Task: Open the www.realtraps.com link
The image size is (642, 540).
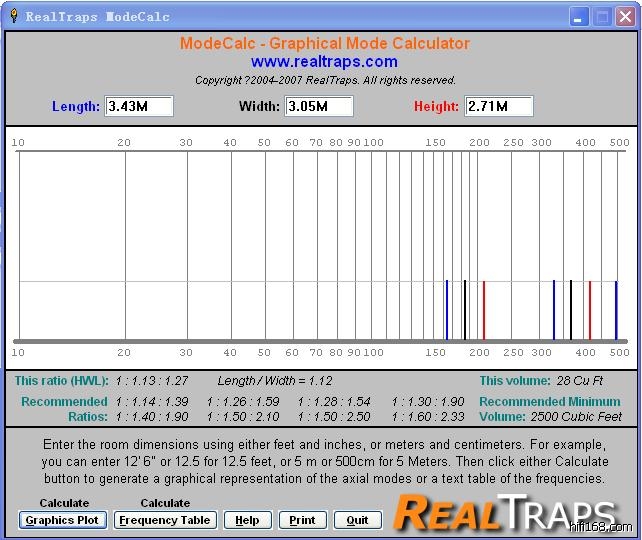Action: [x=324, y=62]
